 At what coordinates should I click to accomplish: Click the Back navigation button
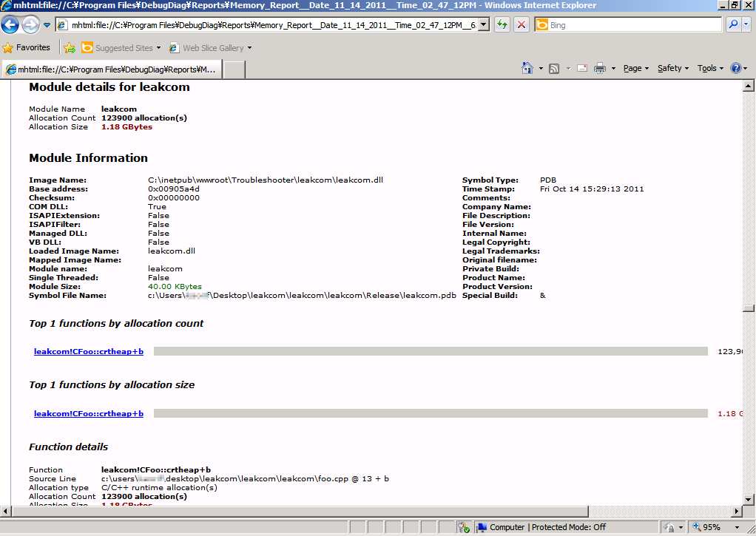10,25
